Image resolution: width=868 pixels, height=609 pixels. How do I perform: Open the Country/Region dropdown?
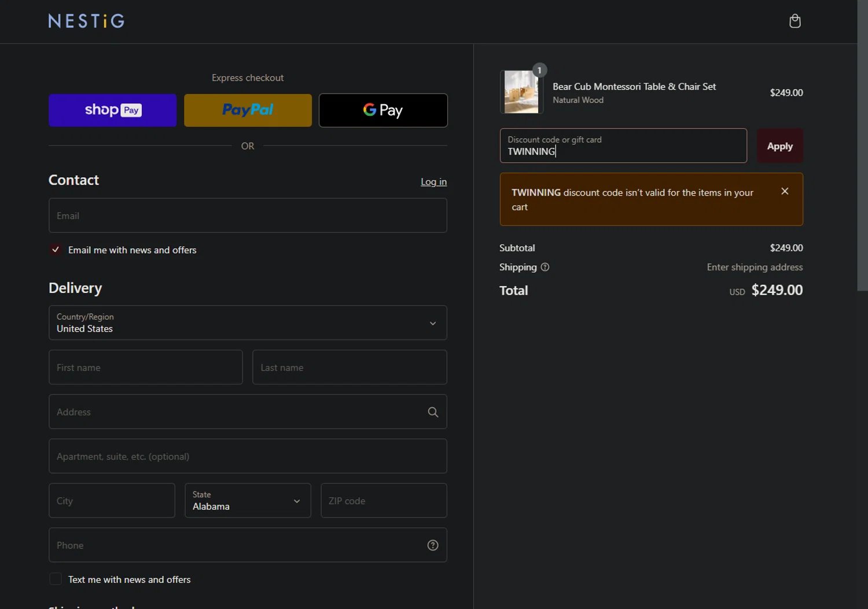pyautogui.click(x=248, y=323)
